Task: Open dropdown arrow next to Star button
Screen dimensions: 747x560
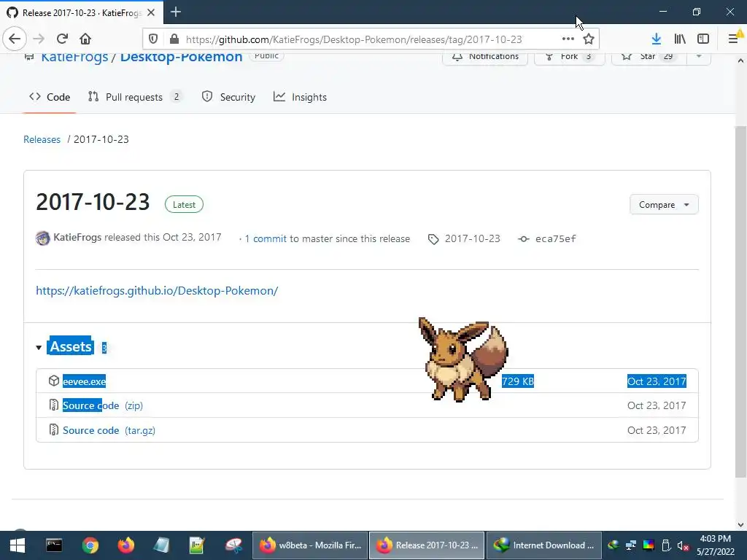Action: click(x=698, y=56)
